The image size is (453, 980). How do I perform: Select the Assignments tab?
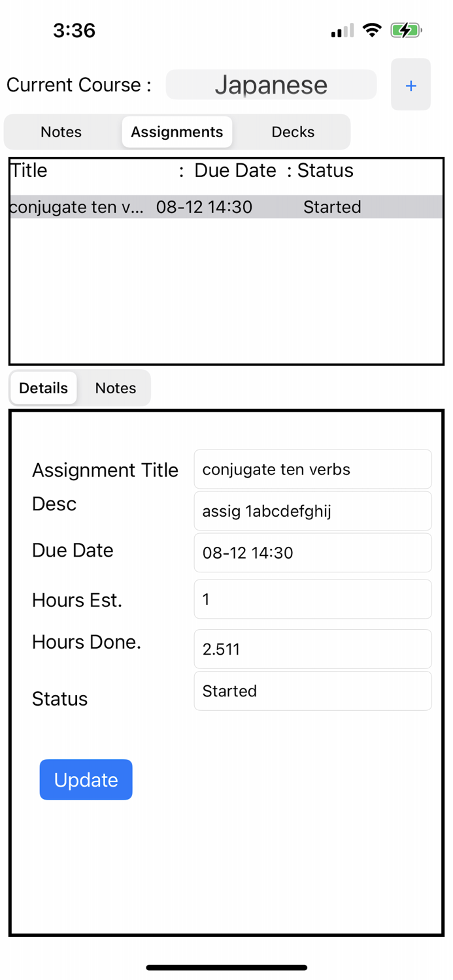tap(176, 132)
